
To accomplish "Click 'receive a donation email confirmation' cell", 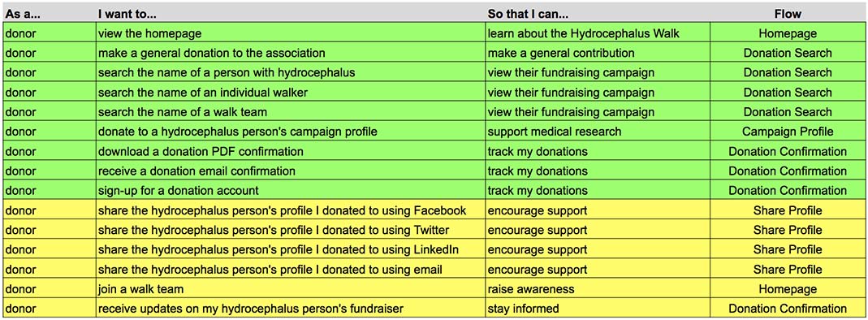I will 291,171.
